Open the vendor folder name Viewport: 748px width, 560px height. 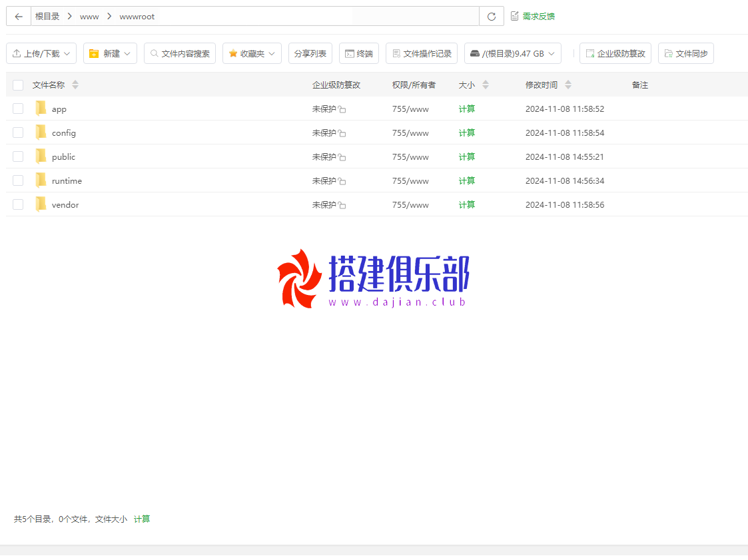[65, 204]
